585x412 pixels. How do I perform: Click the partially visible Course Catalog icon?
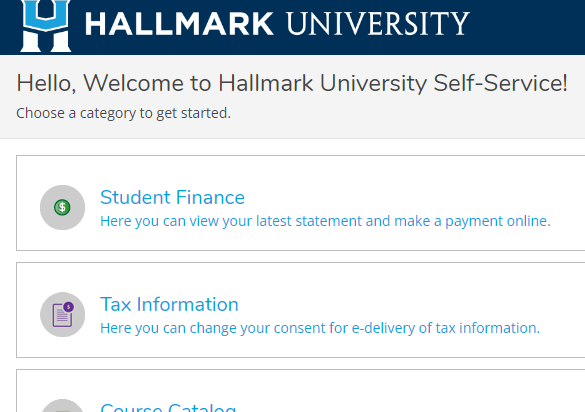(x=62, y=406)
